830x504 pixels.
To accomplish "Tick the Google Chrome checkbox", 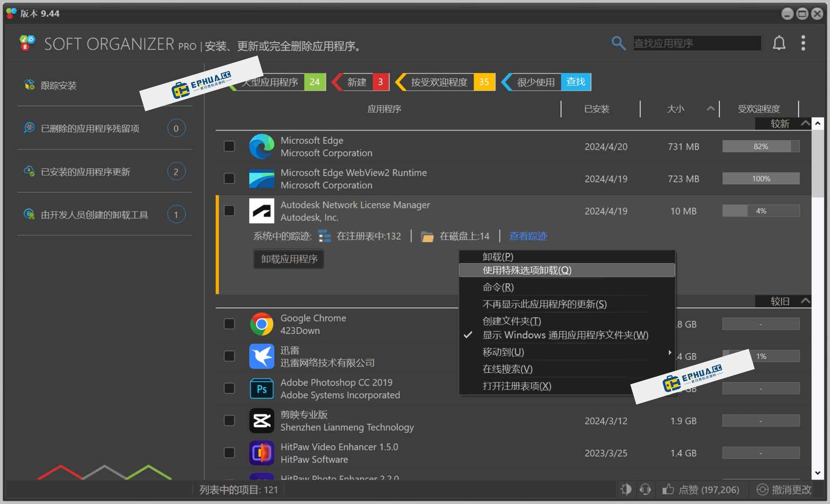I will [x=229, y=323].
